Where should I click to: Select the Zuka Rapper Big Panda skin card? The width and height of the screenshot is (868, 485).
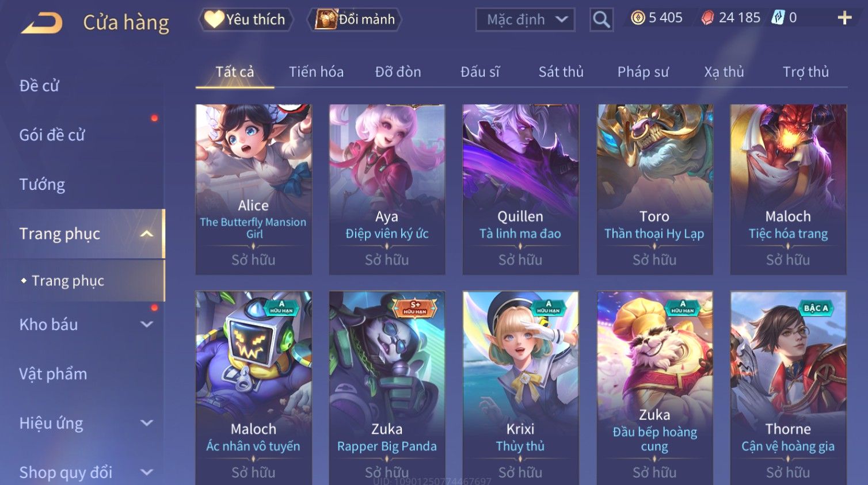(x=387, y=388)
